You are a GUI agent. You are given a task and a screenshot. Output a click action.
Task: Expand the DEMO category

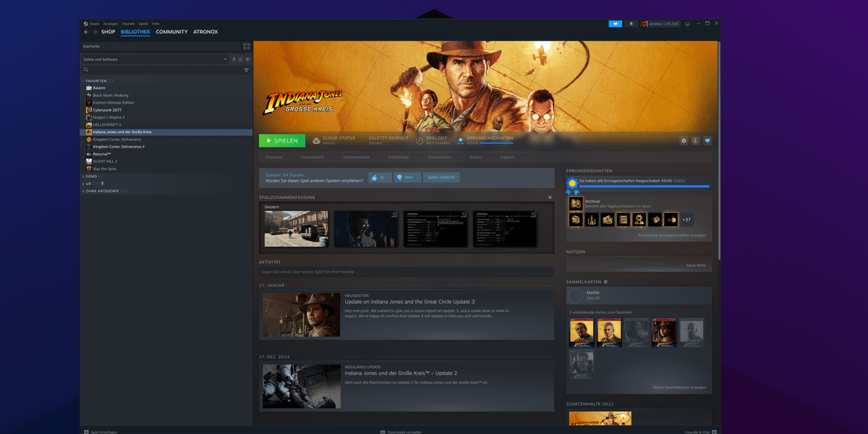(83, 176)
